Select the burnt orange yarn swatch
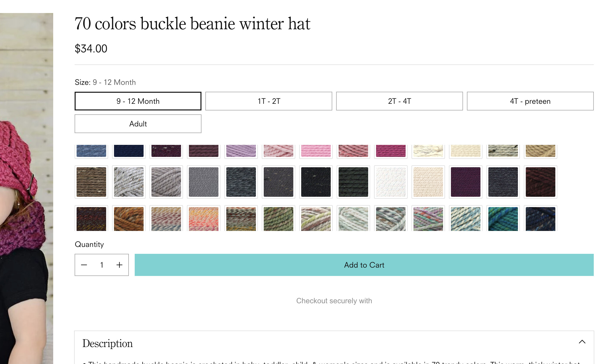 (129, 219)
